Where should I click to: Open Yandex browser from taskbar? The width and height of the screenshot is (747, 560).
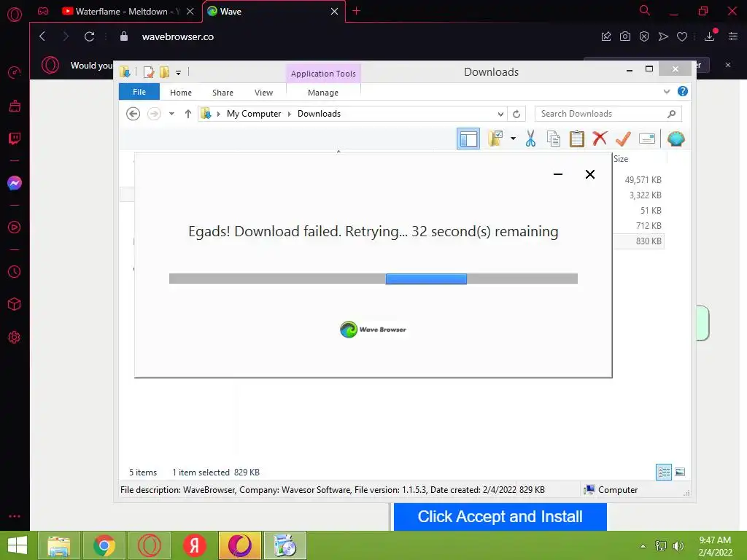tap(195, 545)
